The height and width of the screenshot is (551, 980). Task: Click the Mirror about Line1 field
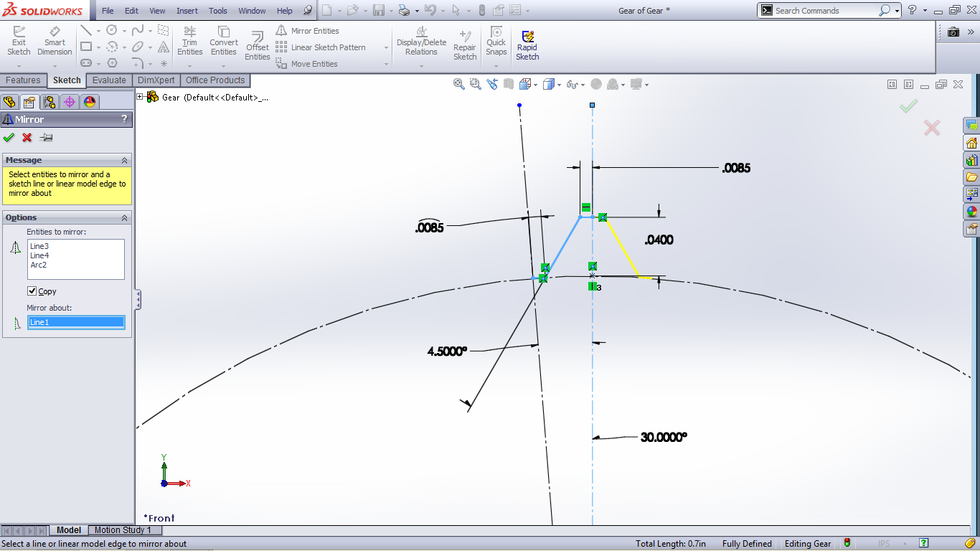76,323
